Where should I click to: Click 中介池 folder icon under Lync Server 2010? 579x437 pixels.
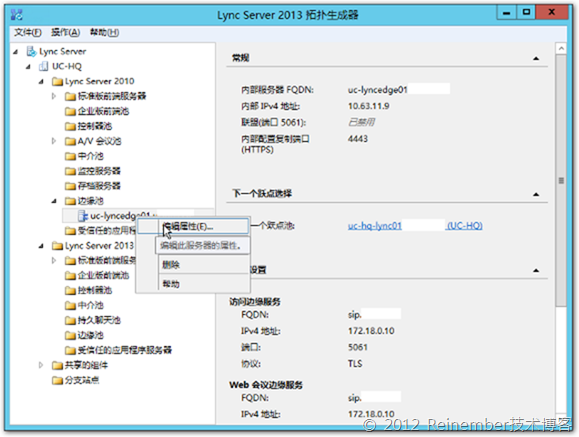(x=70, y=156)
